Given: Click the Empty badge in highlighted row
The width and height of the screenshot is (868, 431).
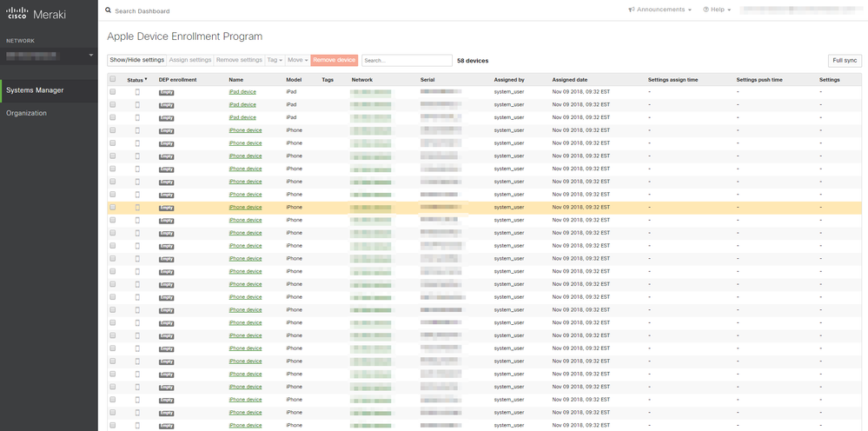Looking at the screenshot, I should tap(166, 208).
